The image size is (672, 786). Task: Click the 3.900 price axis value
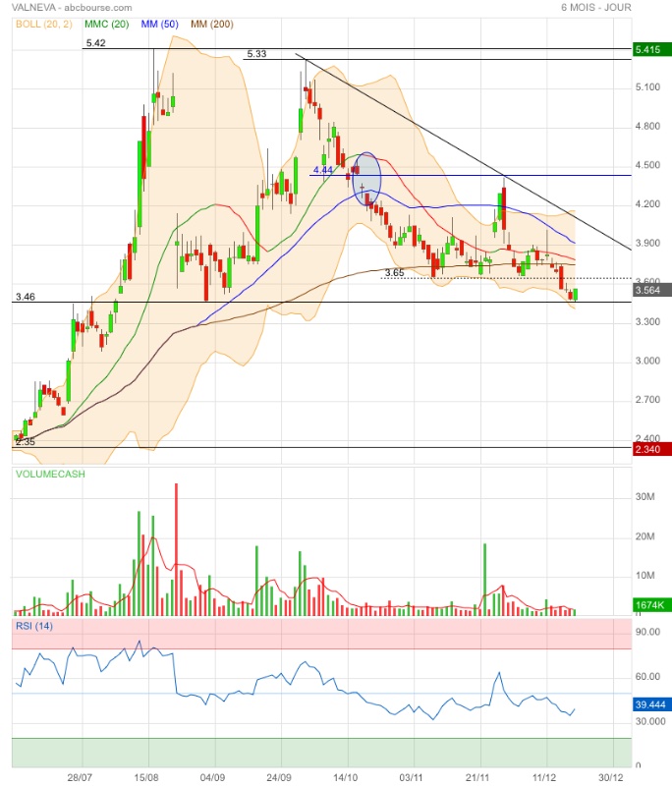647,244
